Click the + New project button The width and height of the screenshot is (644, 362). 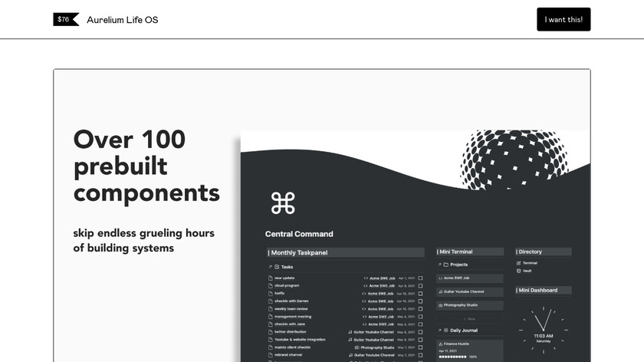tap(470, 319)
